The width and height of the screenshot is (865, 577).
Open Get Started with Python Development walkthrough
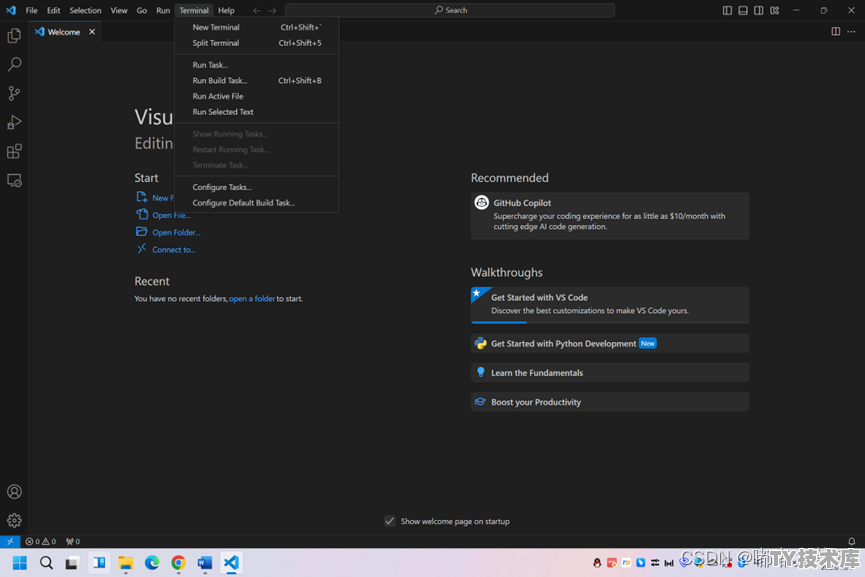[x=610, y=343]
